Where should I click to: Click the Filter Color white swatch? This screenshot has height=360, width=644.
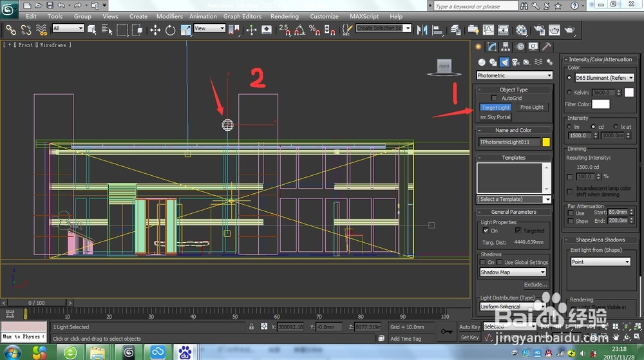click(x=601, y=104)
